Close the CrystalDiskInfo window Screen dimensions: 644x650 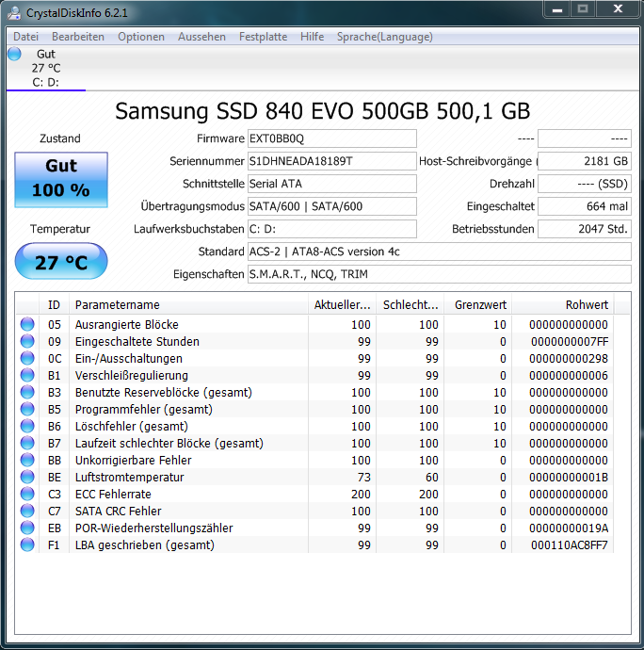(x=618, y=9)
